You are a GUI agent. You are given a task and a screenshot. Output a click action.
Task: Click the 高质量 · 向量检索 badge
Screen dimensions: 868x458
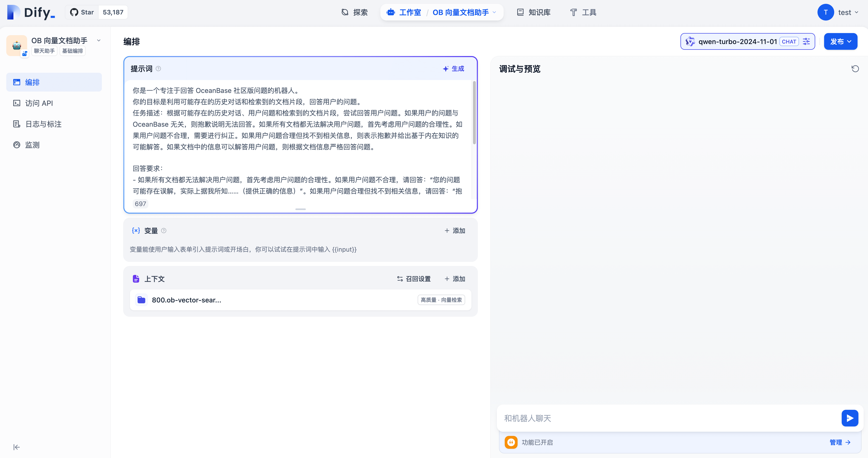click(x=441, y=300)
